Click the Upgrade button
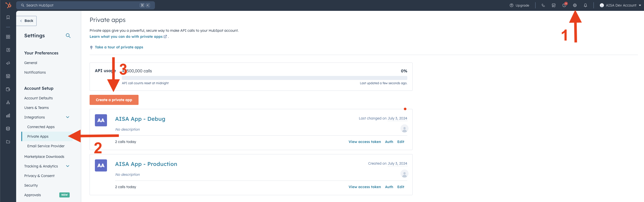The height and width of the screenshot is (202, 644). point(519,5)
